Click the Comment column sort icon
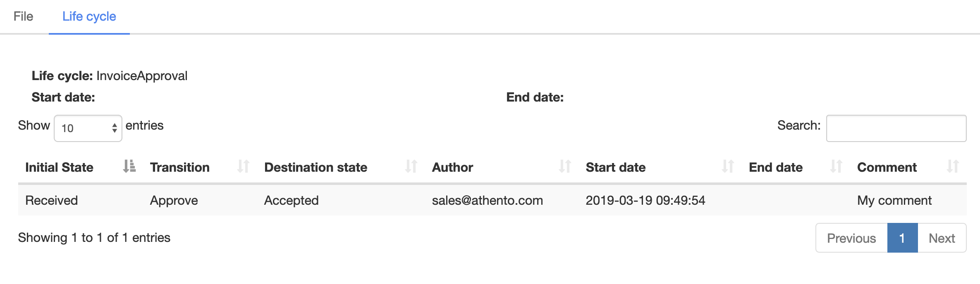Screen dimensions: 980x284 953,166
